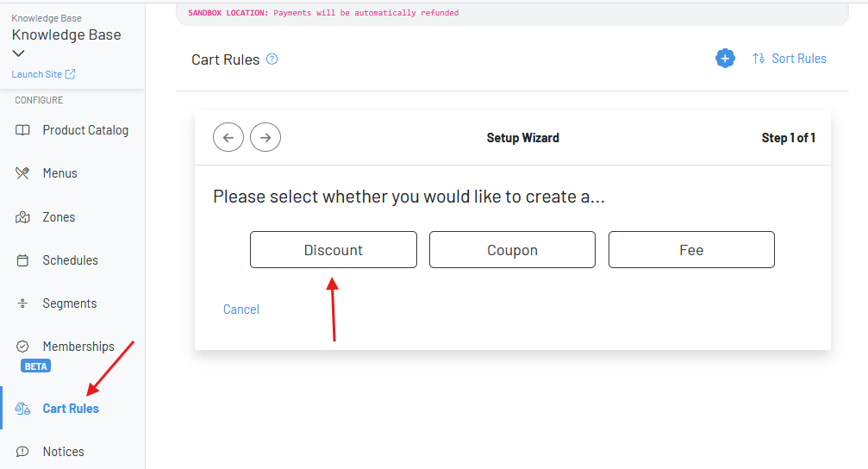This screenshot has height=469, width=868.
Task: Click Sort Rules link
Action: tap(789, 59)
